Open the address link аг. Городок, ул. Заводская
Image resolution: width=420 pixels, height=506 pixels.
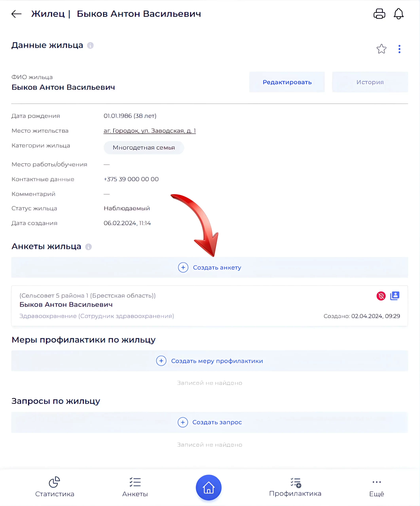(x=150, y=131)
